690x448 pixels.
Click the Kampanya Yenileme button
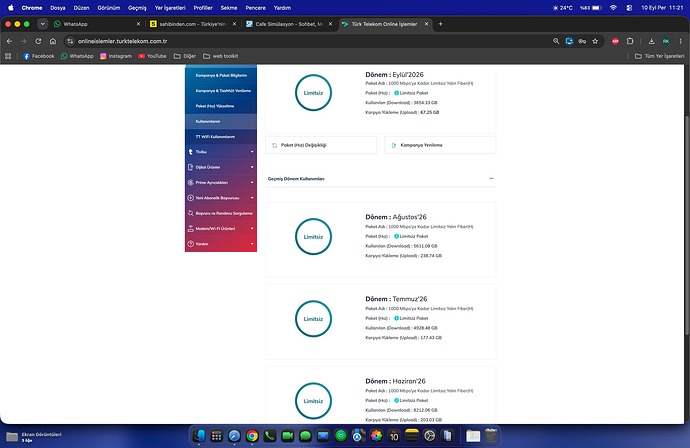point(440,145)
